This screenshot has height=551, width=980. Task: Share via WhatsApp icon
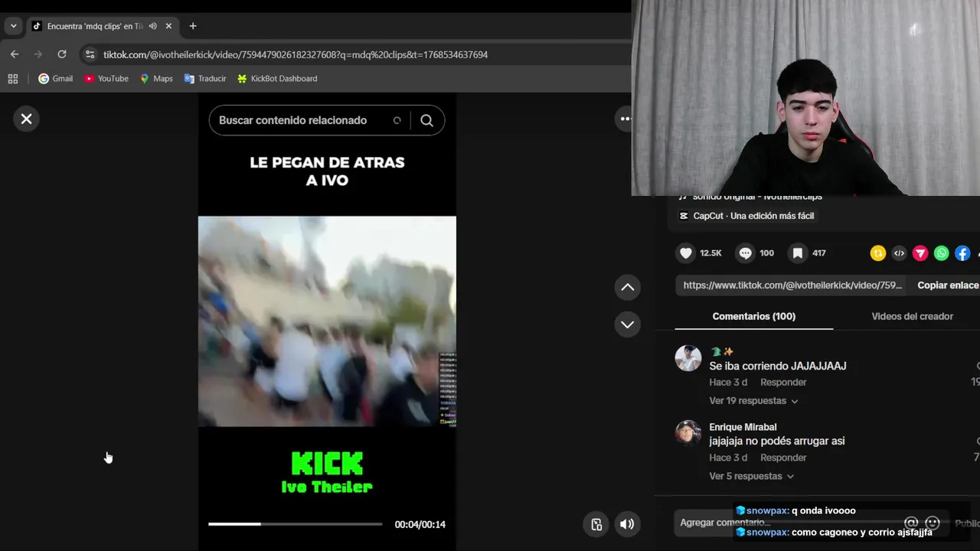942,253
